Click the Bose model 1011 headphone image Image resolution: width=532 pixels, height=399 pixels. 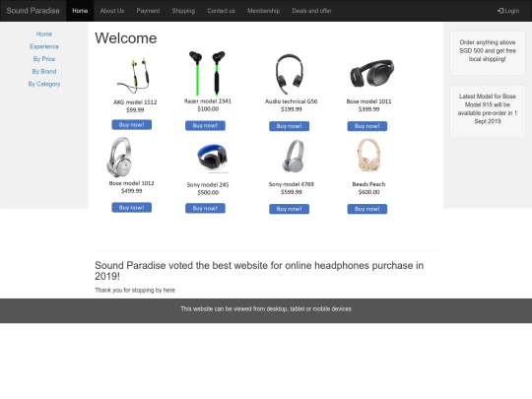click(372, 74)
